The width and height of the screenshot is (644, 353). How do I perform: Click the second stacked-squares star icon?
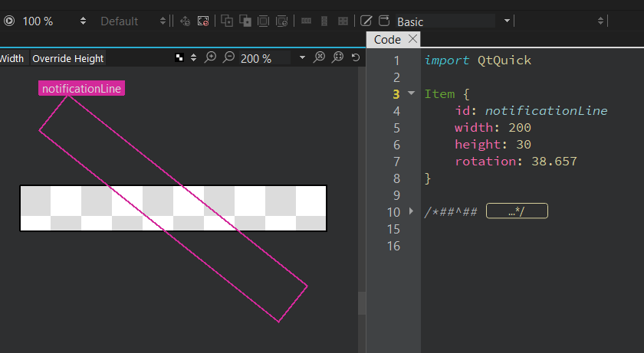(245, 21)
